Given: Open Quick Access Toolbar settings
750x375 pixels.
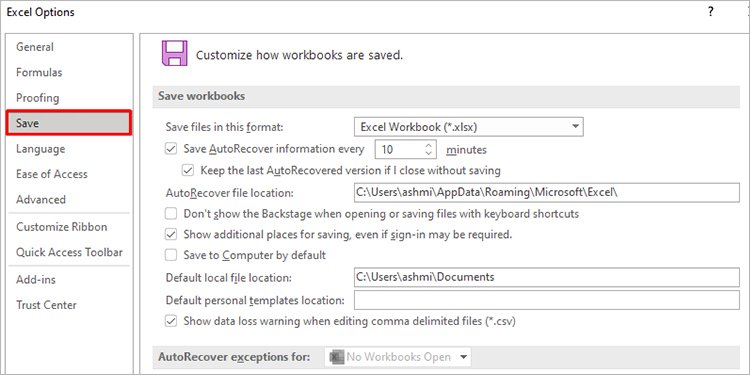Looking at the screenshot, I should pyautogui.click(x=69, y=252).
